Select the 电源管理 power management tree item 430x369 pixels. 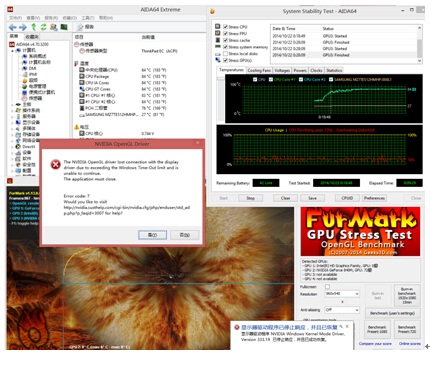tap(34, 86)
